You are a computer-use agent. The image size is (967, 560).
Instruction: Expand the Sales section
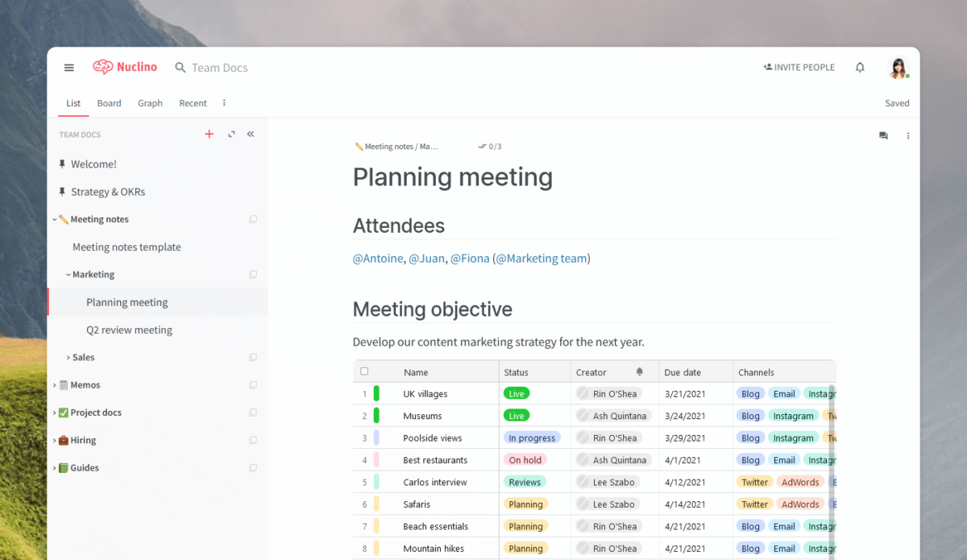tap(68, 357)
